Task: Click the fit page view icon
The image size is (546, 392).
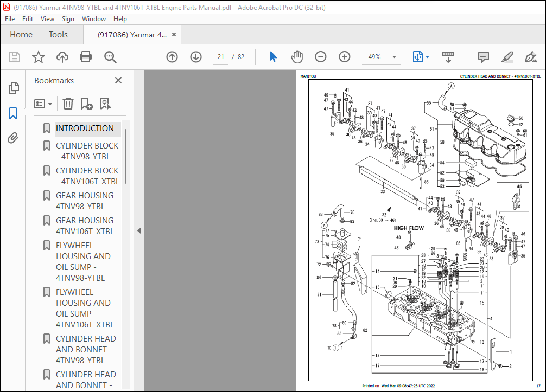Action: click(x=417, y=57)
